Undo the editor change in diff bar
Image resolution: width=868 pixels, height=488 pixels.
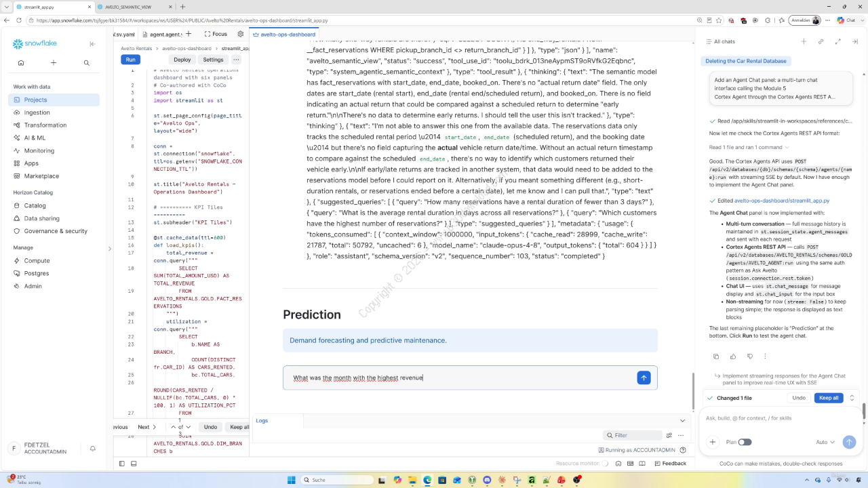[210, 427]
